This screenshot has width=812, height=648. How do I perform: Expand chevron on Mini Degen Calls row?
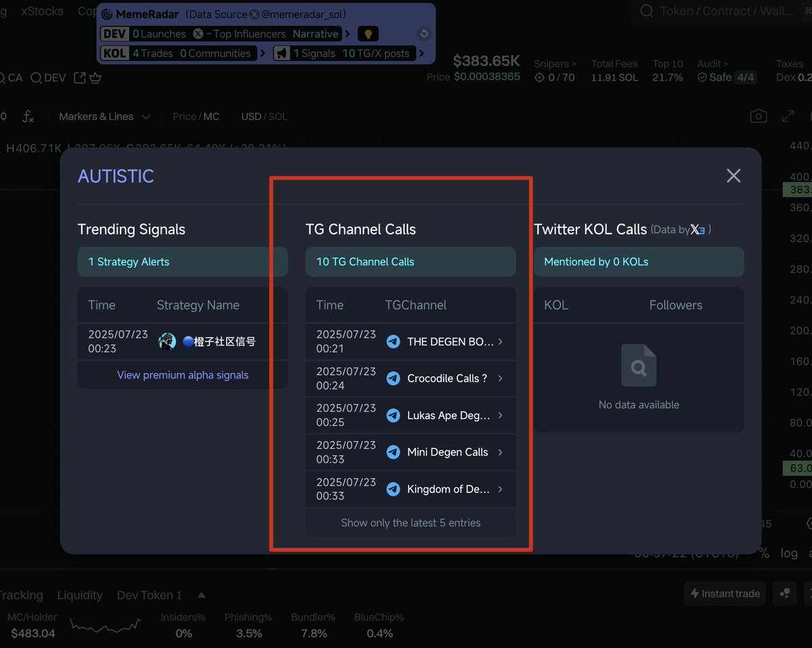tap(500, 452)
